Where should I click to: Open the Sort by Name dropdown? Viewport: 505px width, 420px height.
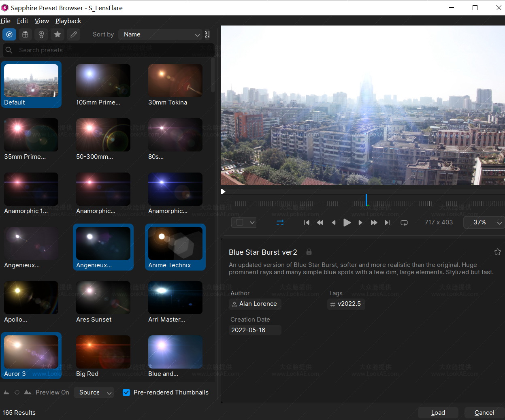point(160,34)
